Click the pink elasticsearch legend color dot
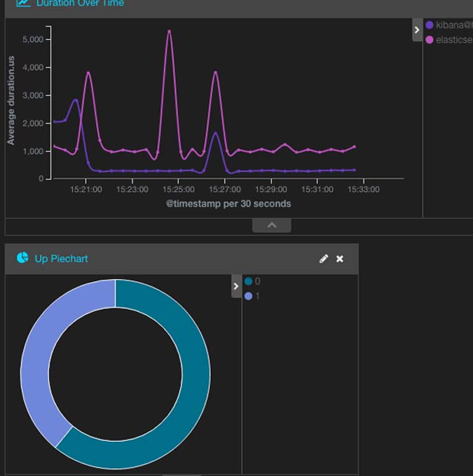The height and width of the screenshot is (476, 473). [430, 40]
